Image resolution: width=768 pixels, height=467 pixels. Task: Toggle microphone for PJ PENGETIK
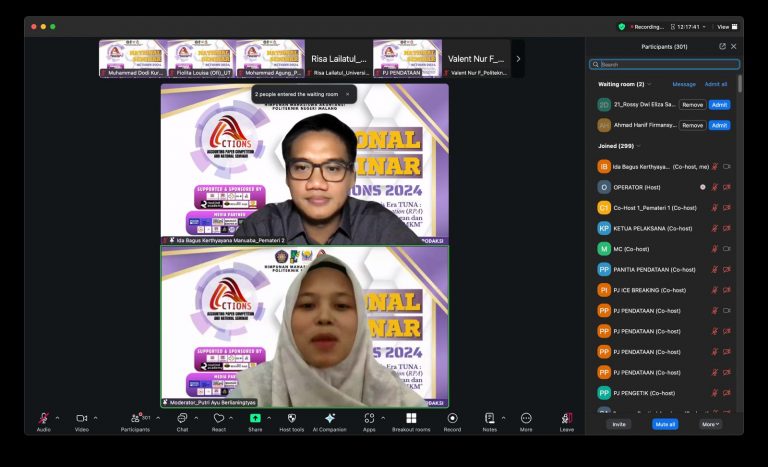[x=715, y=393]
